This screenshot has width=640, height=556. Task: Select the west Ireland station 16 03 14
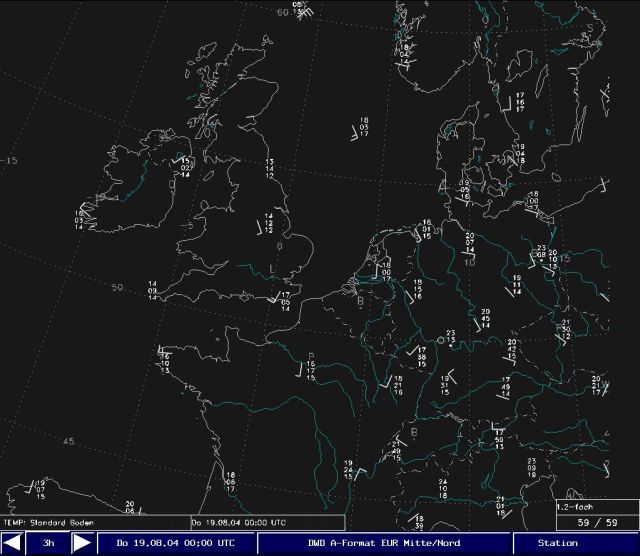pos(80,219)
